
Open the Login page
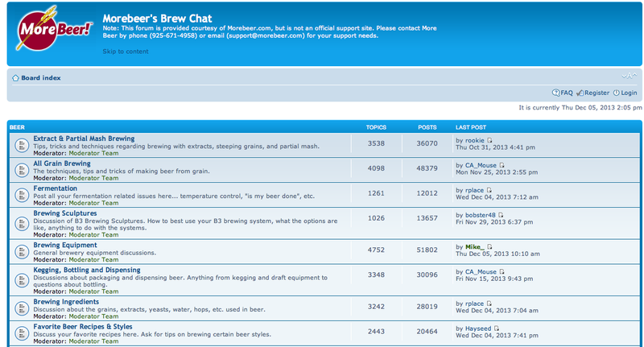[629, 93]
